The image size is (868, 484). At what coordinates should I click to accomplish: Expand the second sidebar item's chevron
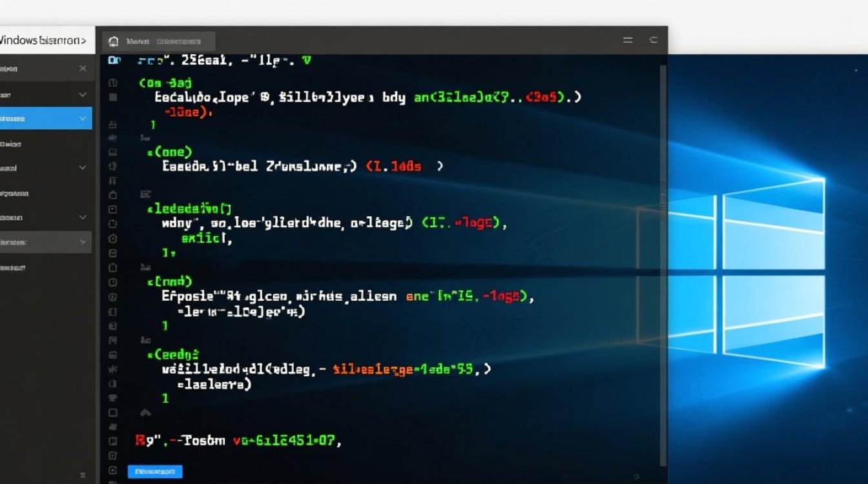(83, 95)
